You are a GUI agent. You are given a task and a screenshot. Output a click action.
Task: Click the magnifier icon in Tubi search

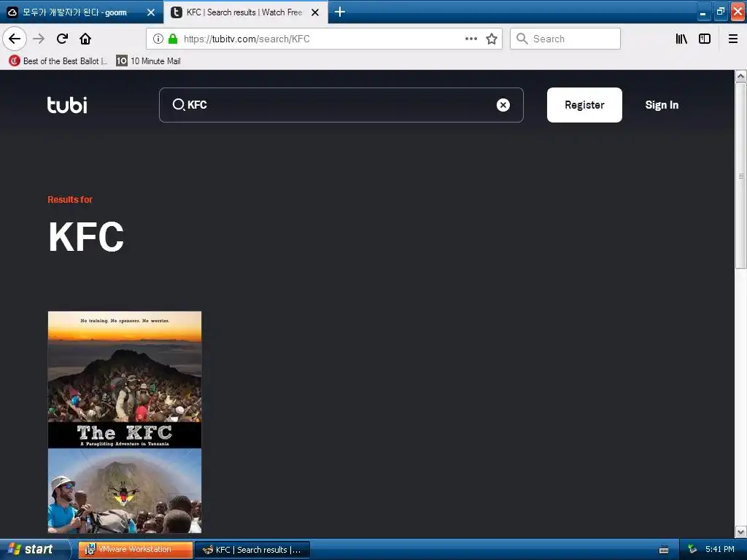click(178, 105)
